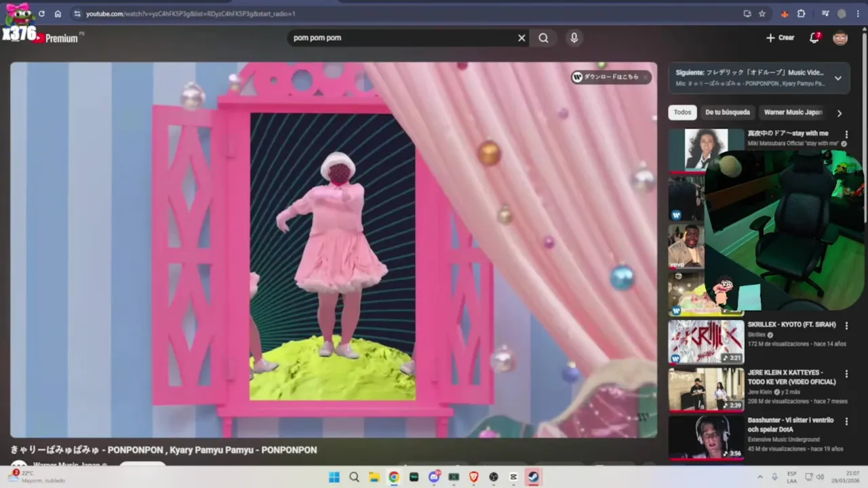Bookmark this page with the star icon
Image resolution: width=868 pixels, height=488 pixels.
click(762, 14)
